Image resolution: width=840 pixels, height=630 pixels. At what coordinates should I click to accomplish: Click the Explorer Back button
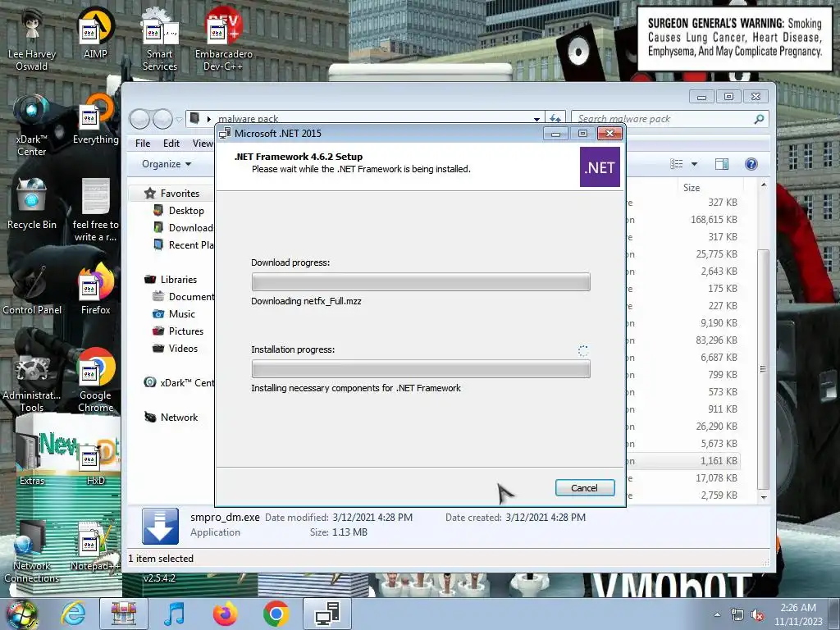[x=139, y=119]
